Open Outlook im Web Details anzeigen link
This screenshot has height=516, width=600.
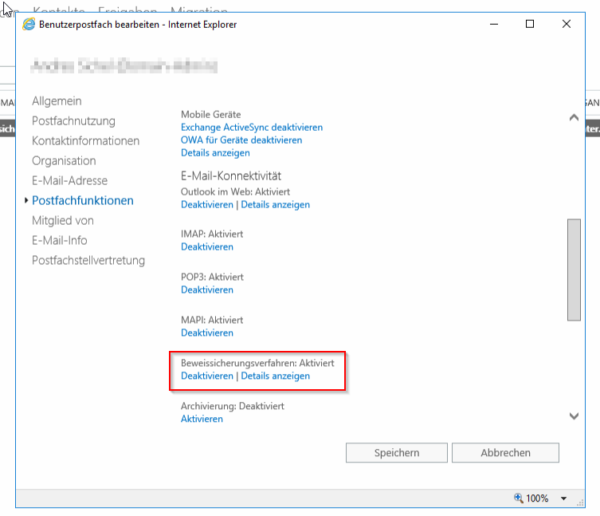coord(276,205)
